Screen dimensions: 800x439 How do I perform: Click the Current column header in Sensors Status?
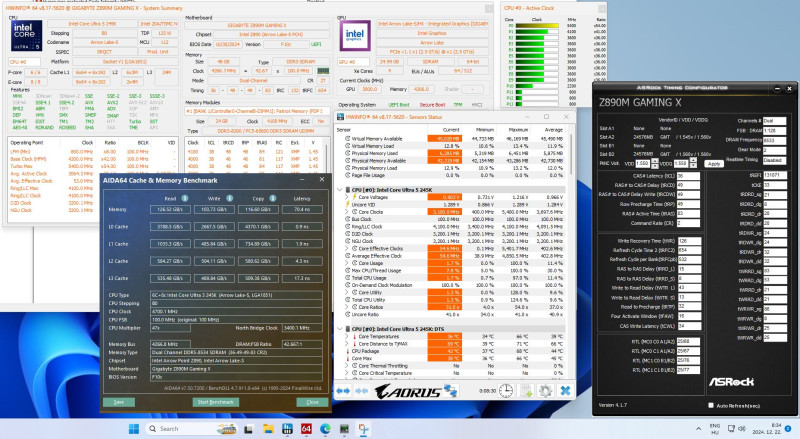tap(451, 130)
